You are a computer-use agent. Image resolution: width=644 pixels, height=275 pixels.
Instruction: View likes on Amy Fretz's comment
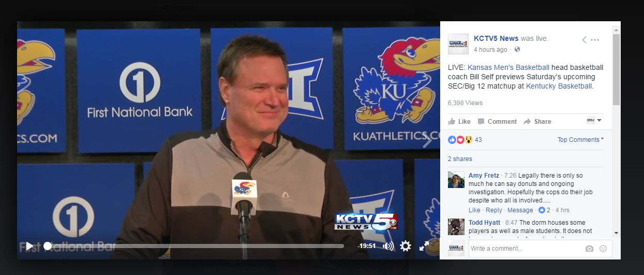(x=544, y=210)
